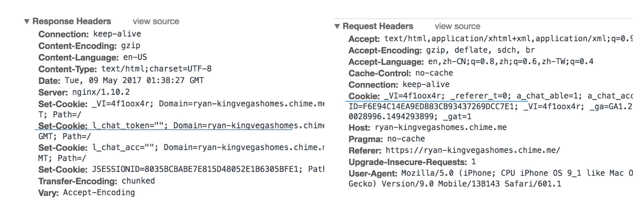View source of Request Headers
Image resolution: width=644 pixels, height=208 pixels.
coord(458,26)
